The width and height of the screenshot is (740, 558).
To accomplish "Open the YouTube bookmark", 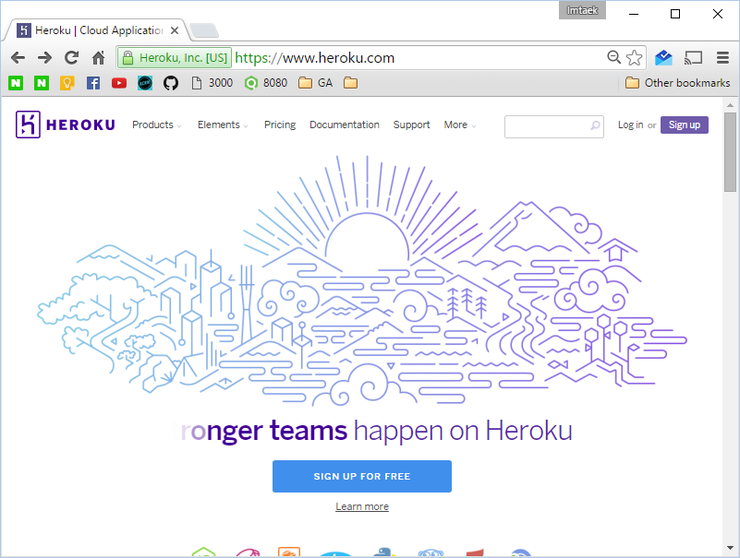I will coord(119,83).
